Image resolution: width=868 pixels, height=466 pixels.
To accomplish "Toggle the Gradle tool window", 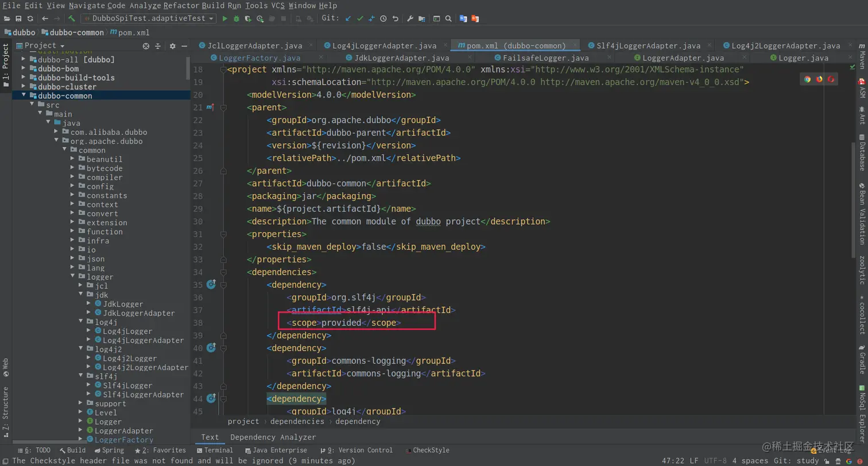I will pyautogui.click(x=862, y=360).
